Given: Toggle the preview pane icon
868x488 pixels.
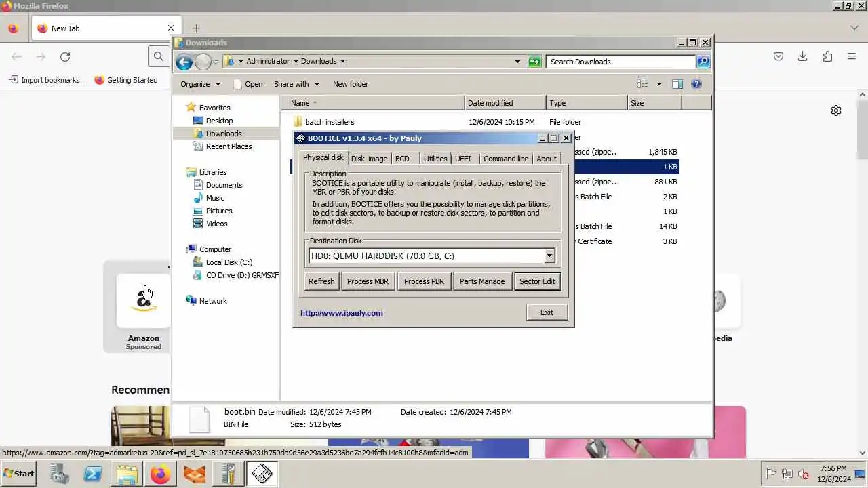Looking at the screenshot, I should pos(677,84).
